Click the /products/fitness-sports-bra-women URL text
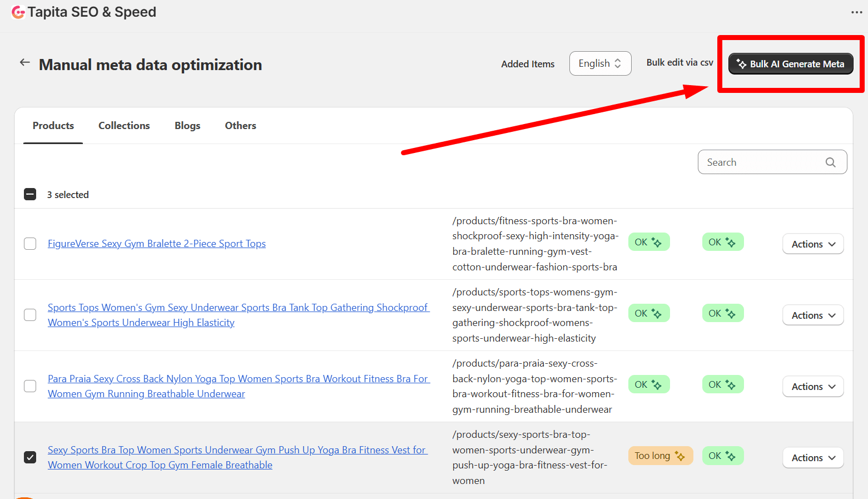Image resolution: width=868 pixels, height=499 pixels. tap(535, 244)
